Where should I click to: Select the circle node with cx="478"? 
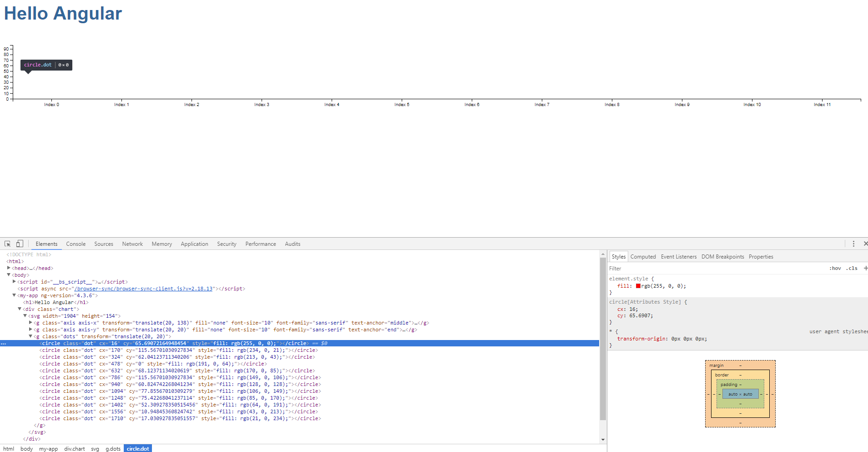click(x=153, y=364)
